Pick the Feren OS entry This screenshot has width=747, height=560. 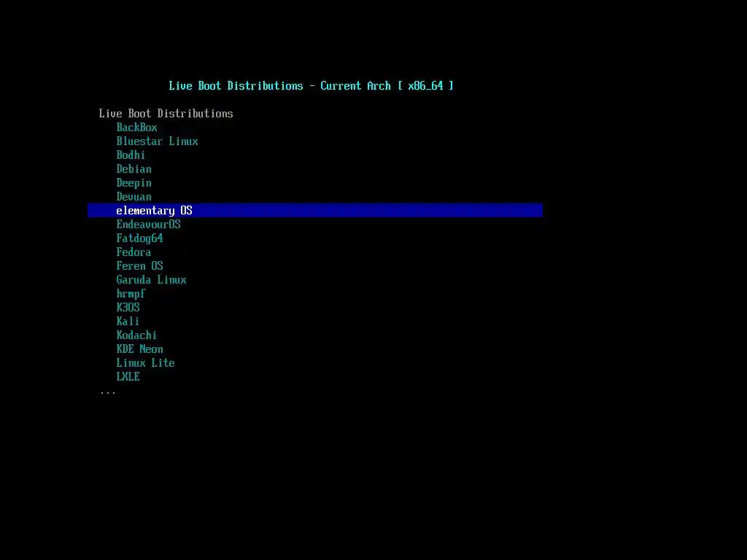pos(139,265)
